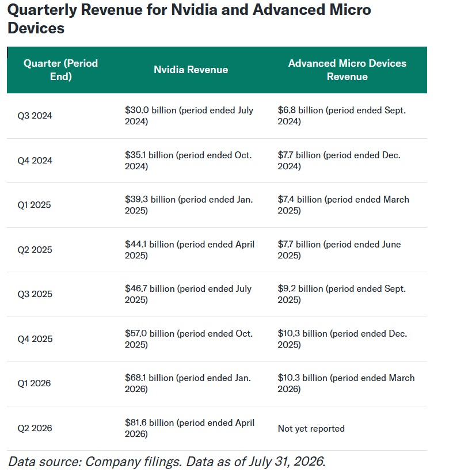Screen dimensions: 453x476
Task: Click the Q1 2025 row label
Action: pos(34,205)
